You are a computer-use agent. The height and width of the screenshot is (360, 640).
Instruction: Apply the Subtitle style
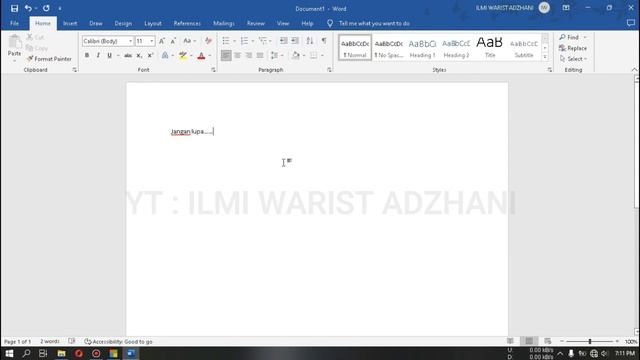pyautogui.click(x=524, y=48)
